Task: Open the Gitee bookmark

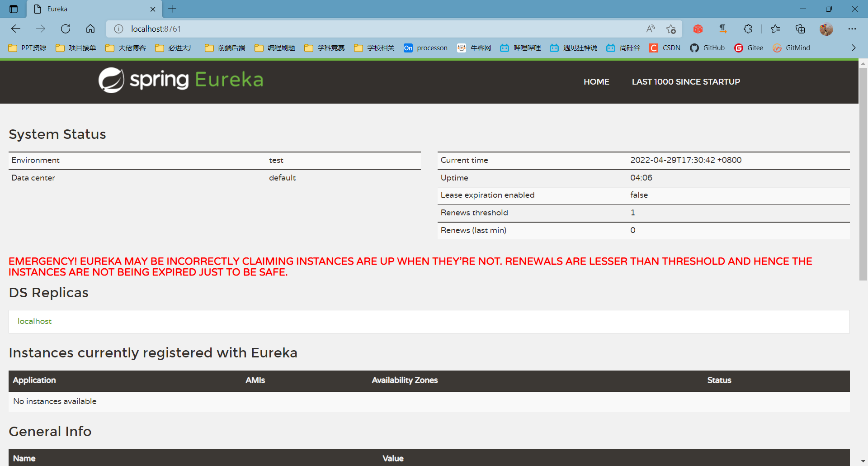Action: point(748,48)
